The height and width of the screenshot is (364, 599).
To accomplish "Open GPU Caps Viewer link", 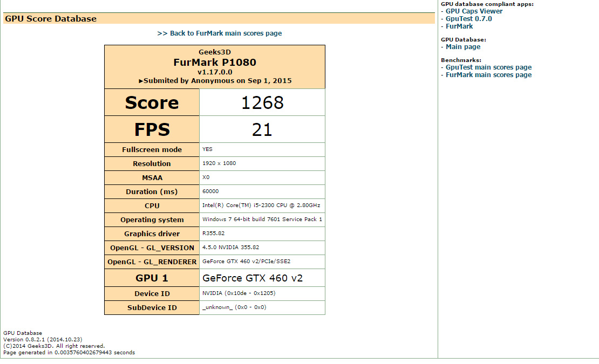I will (474, 11).
